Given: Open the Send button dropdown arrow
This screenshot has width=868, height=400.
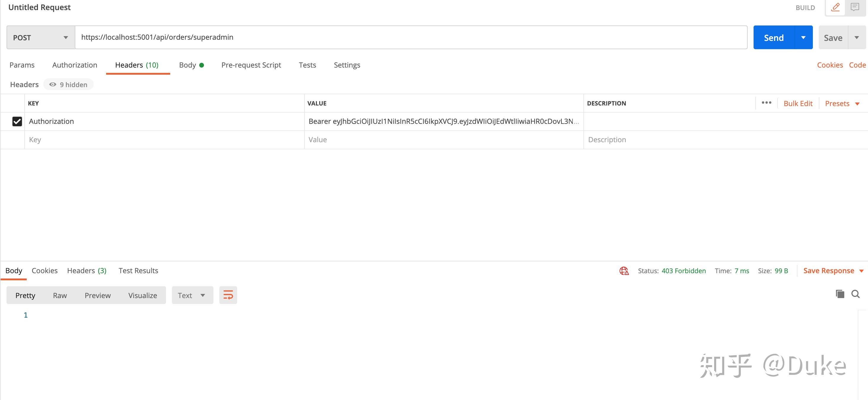Looking at the screenshot, I should (803, 37).
